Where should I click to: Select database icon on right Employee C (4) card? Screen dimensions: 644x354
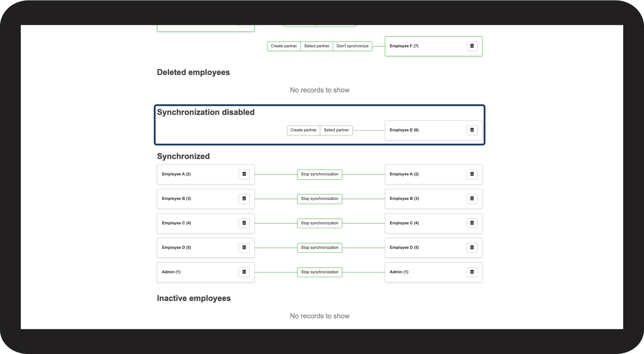(x=472, y=223)
